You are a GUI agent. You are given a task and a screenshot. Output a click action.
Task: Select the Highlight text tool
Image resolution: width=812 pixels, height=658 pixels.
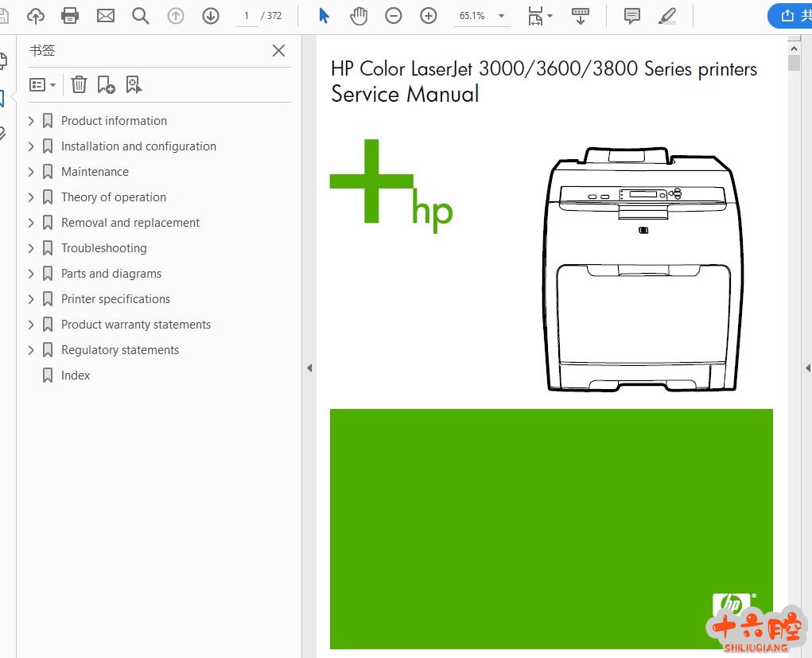coord(667,16)
